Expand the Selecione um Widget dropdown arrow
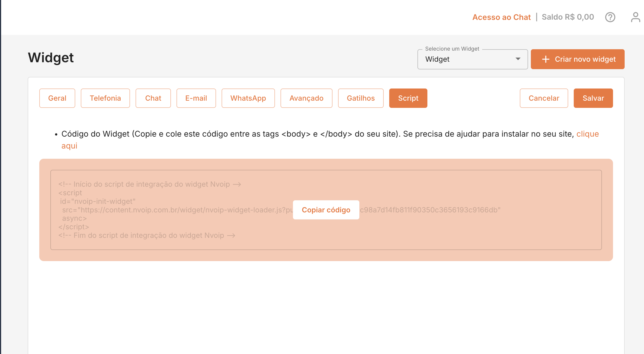The height and width of the screenshot is (354, 644). [518, 59]
